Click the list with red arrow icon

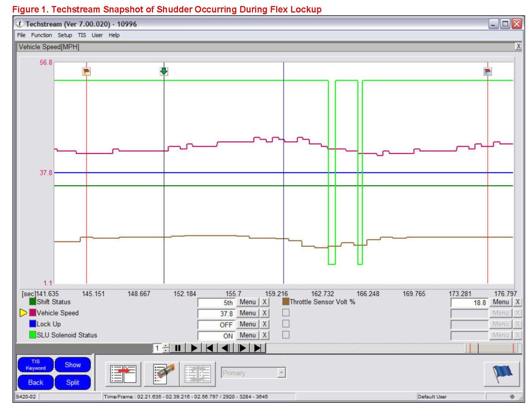pos(123,374)
